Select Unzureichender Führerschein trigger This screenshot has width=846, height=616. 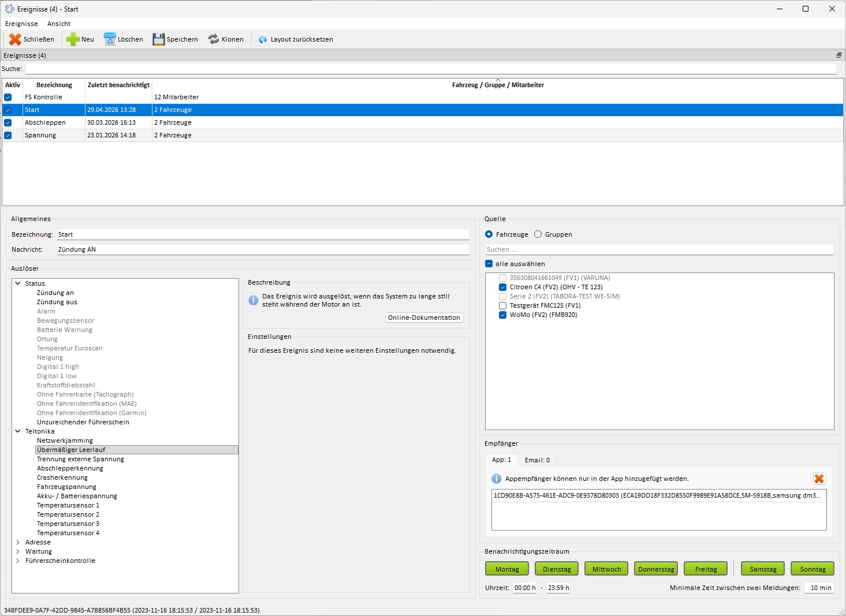click(83, 422)
